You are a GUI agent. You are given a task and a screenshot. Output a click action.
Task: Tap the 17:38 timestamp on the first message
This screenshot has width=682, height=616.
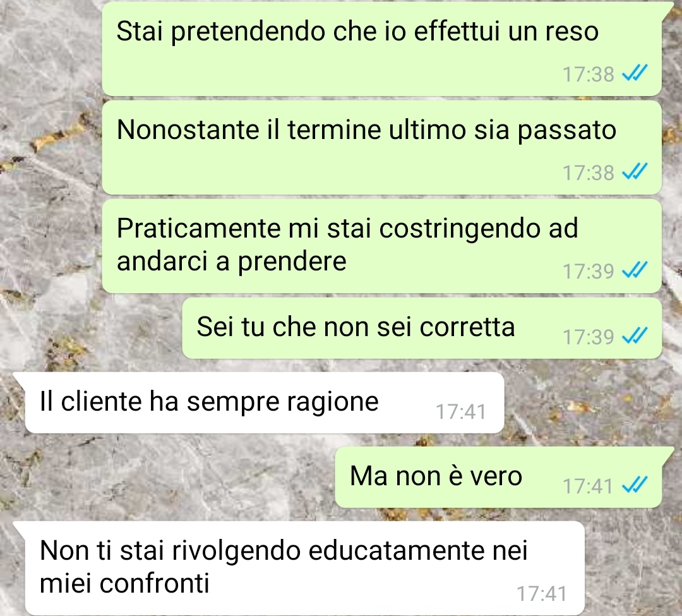coord(588,75)
